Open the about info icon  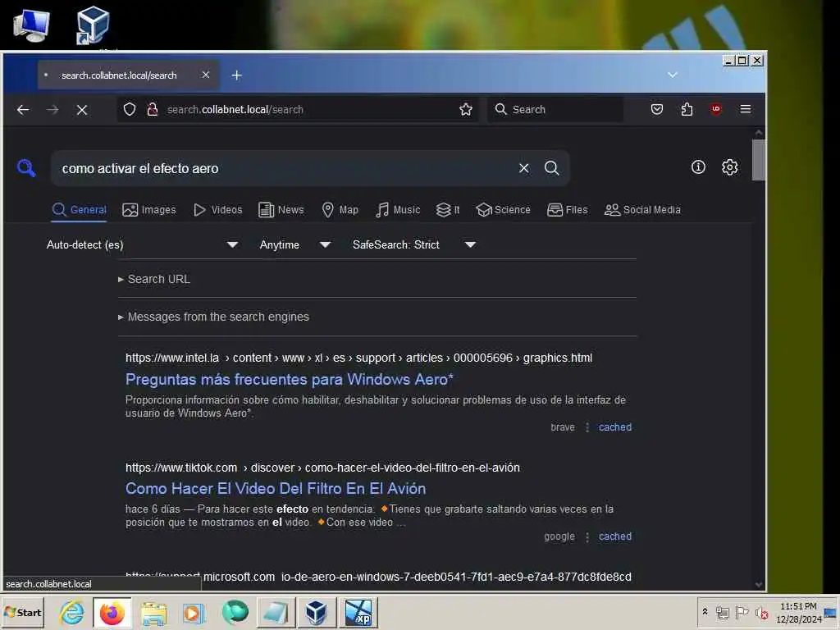(x=698, y=167)
